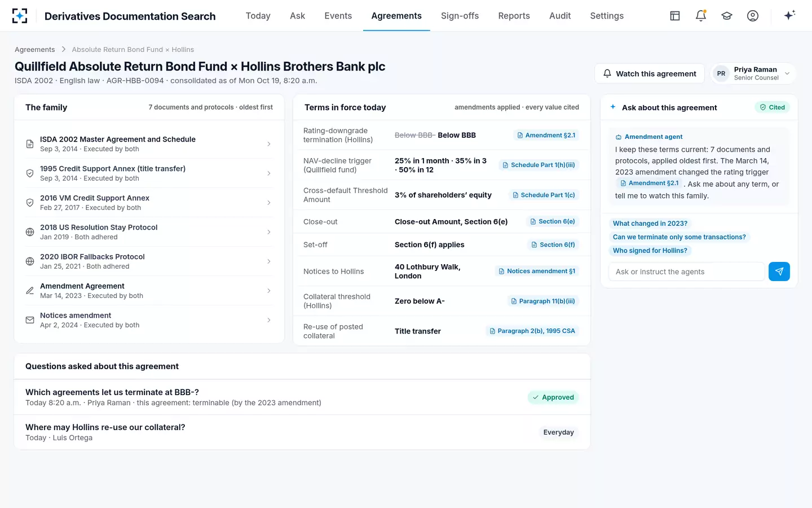
Task: Click 'Absolute Return Bond Fund × Hollins' breadcrumb
Action: [x=133, y=50]
